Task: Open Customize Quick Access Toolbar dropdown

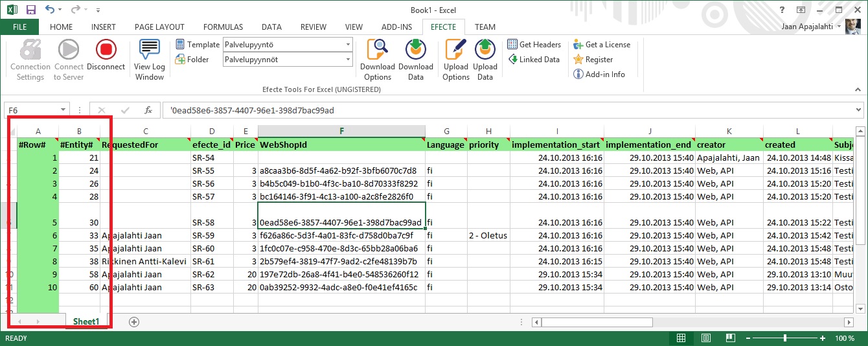Action: click(98, 10)
